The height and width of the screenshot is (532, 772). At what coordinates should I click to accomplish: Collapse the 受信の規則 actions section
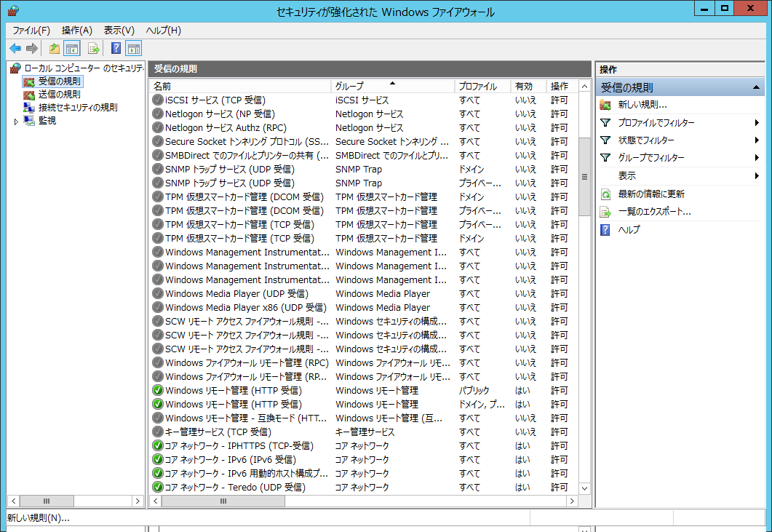(x=757, y=87)
